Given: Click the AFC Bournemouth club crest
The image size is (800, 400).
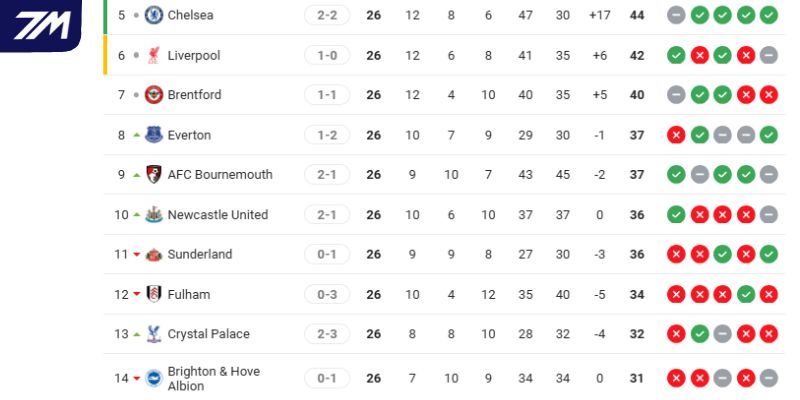Looking at the screenshot, I should (154, 174).
